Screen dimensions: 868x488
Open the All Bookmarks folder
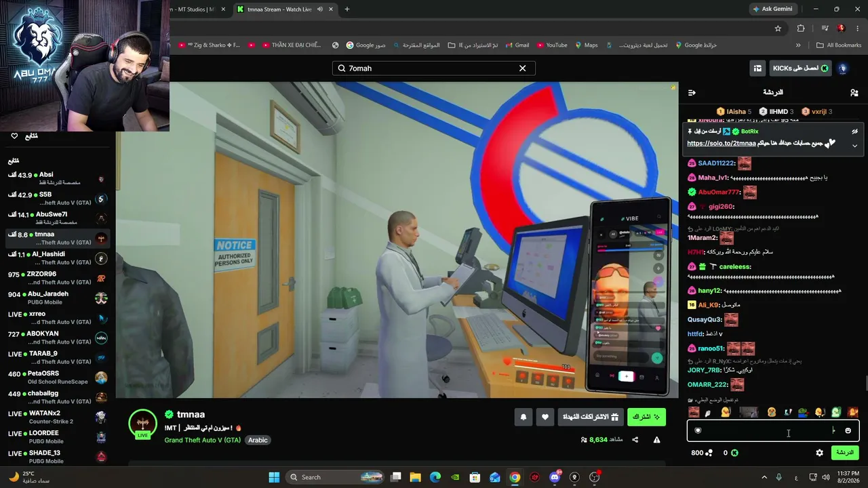click(x=839, y=45)
